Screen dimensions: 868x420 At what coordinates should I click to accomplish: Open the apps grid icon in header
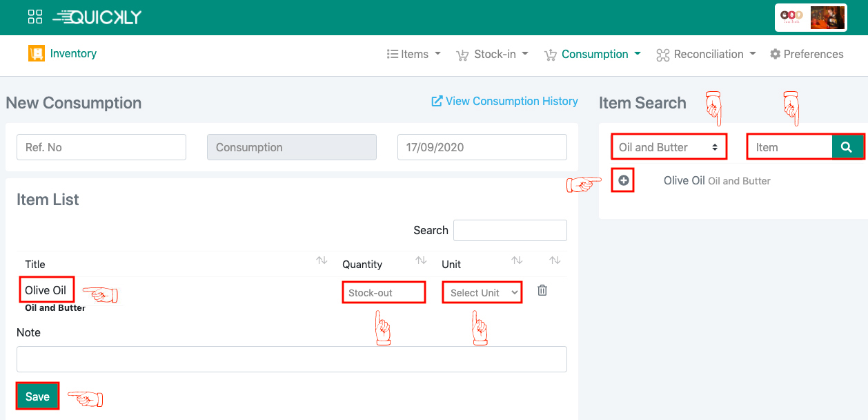[x=35, y=17]
